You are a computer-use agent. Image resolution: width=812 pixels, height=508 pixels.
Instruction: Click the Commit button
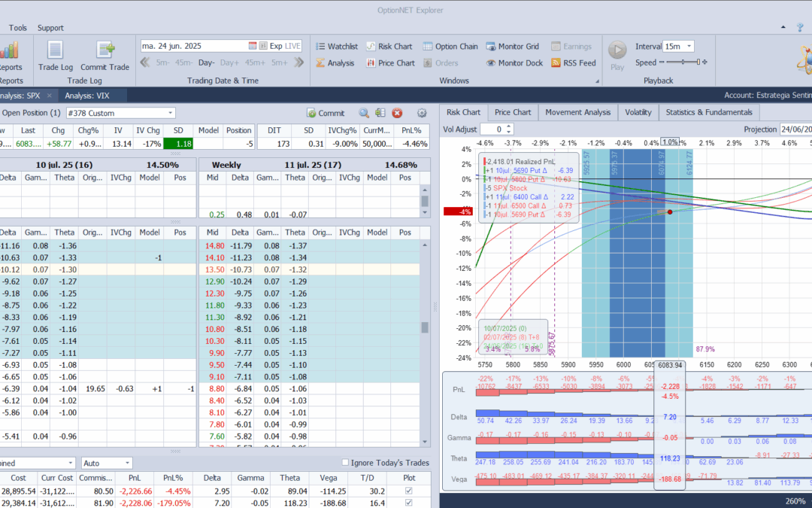pyautogui.click(x=326, y=113)
